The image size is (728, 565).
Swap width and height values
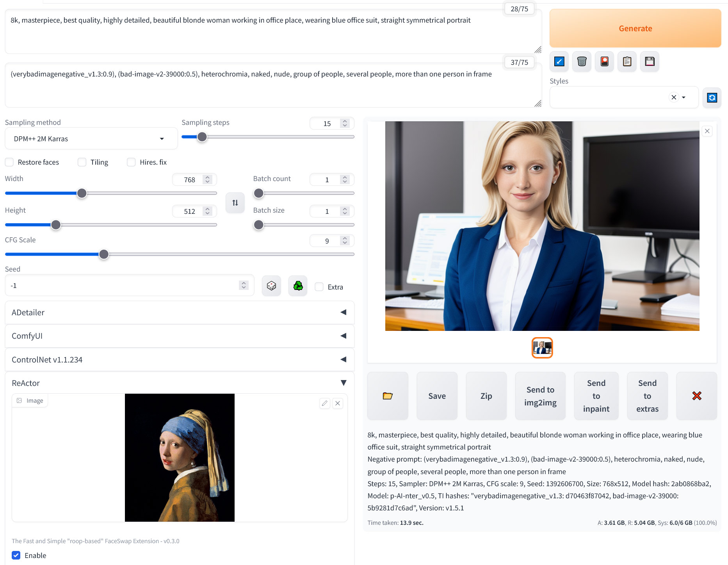235,203
